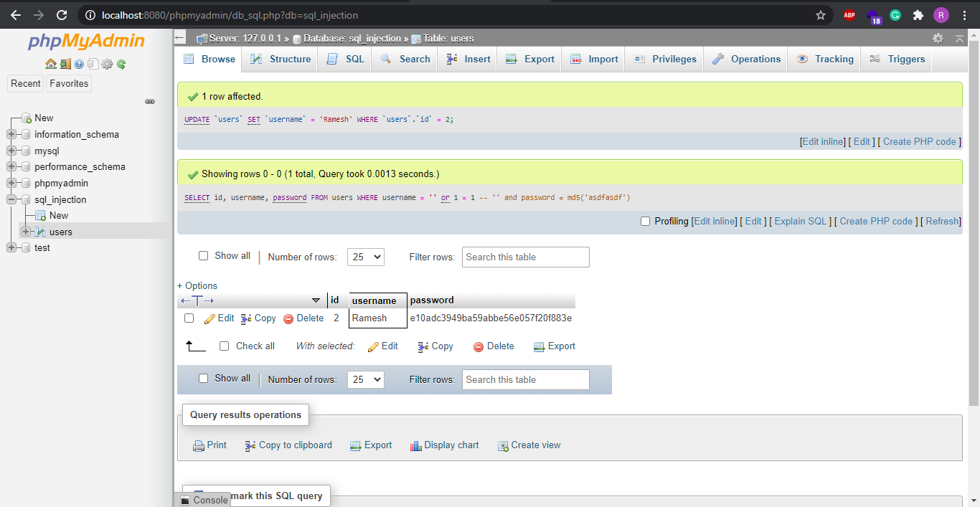
Task: Collapse the sql_injection database node
Action: click(11, 199)
